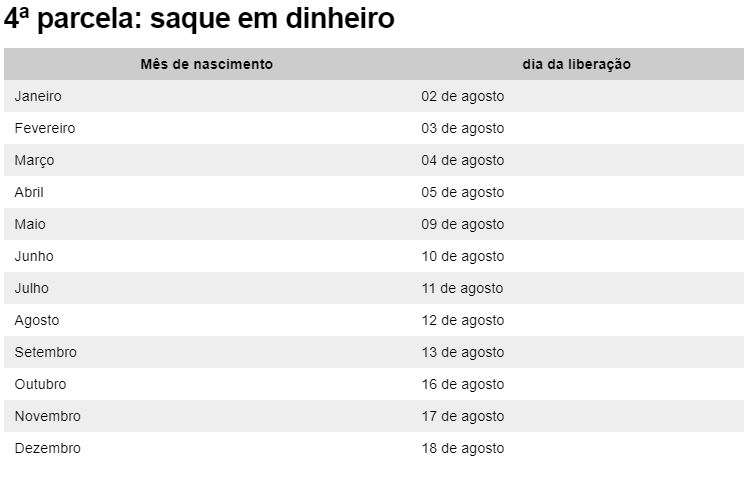The image size is (745, 482).
Task: Select the Janeiro month cell
Action: coord(38,96)
